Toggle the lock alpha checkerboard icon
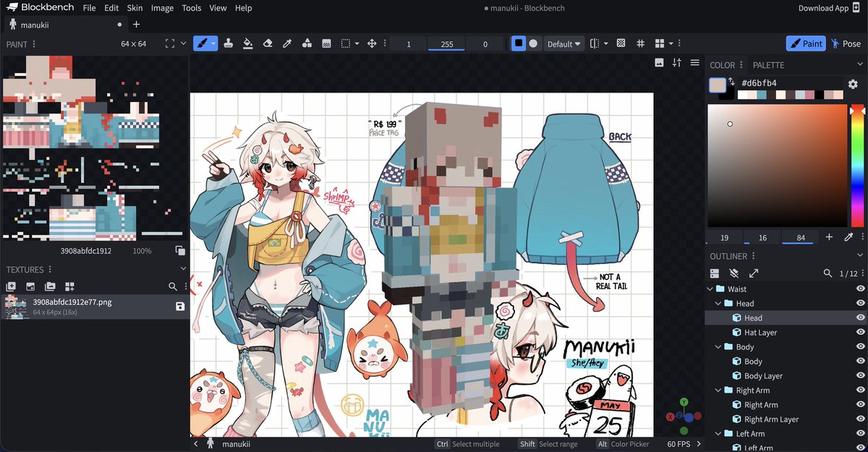The width and height of the screenshot is (868, 452). (621, 43)
